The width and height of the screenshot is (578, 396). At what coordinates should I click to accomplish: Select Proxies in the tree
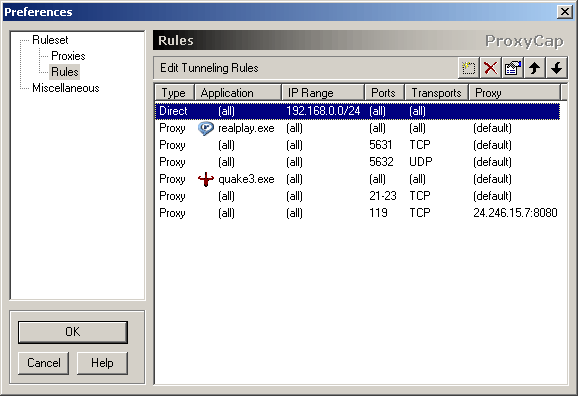click(68, 56)
